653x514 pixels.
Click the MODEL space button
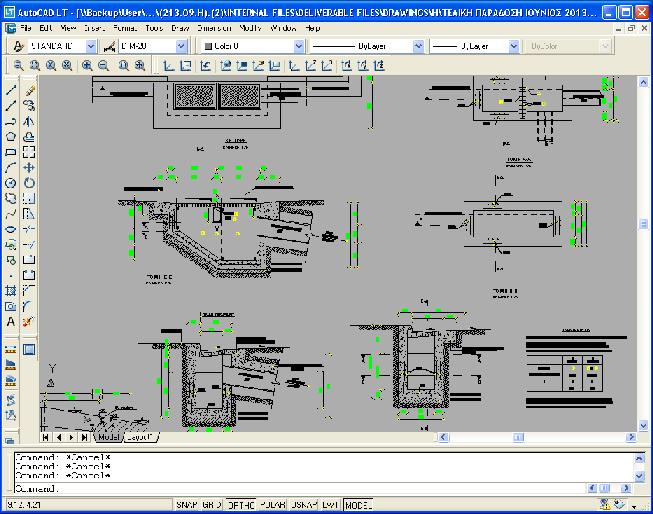(358, 505)
